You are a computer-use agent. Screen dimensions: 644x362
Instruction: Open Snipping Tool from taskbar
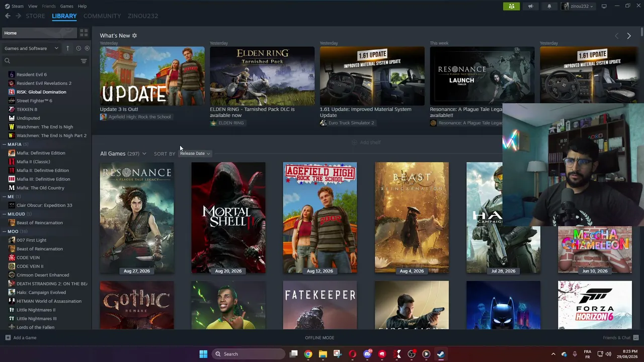click(x=337, y=354)
